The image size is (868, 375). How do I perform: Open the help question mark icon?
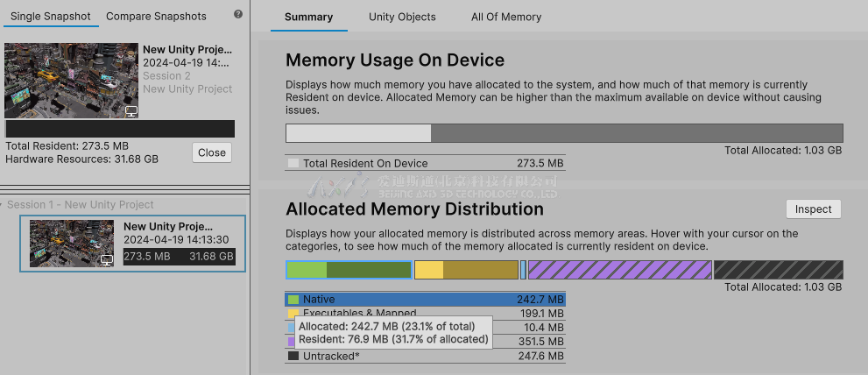point(238,15)
